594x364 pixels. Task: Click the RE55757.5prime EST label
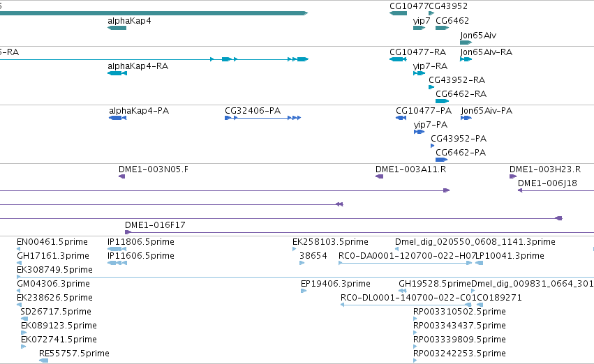click(74, 354)
